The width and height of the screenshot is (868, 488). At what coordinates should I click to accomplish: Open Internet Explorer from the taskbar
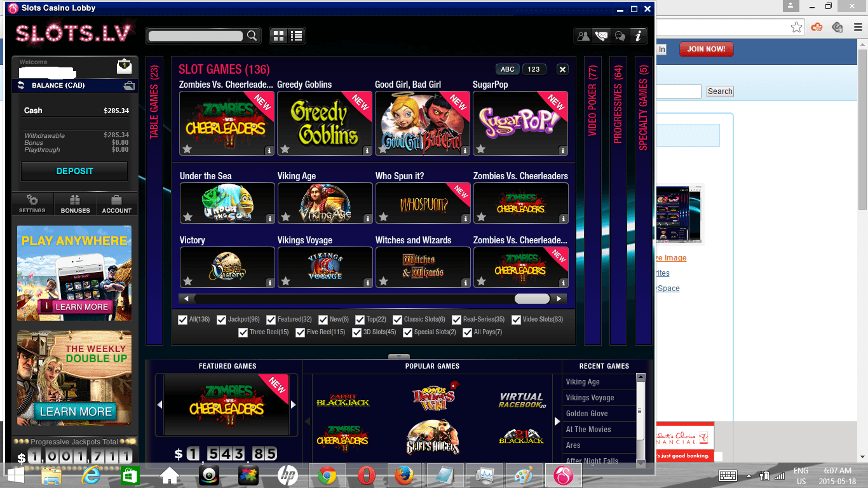[91, 475]
